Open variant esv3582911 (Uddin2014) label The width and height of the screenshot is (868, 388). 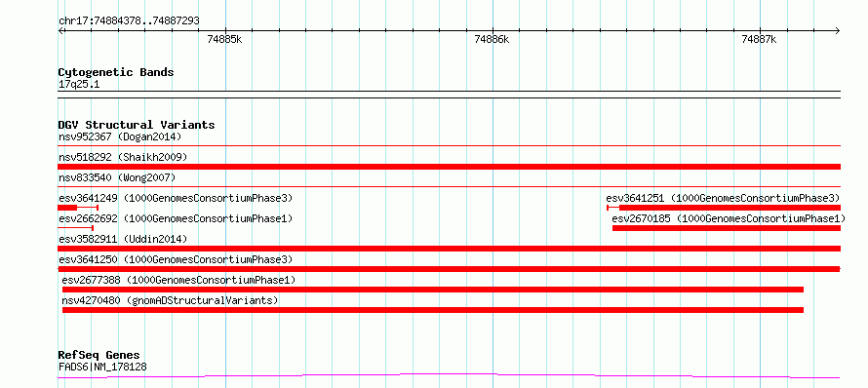(123, 239)
